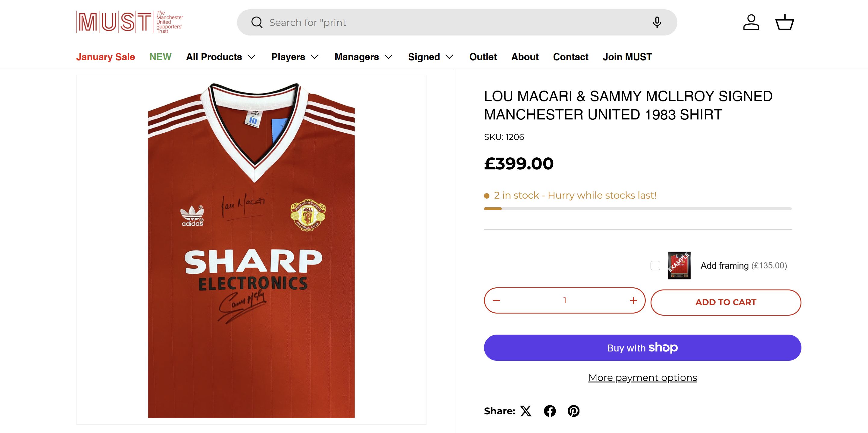Share product on Facebook
Viewport: 868px width, 433px height.
tap(550, 411)
